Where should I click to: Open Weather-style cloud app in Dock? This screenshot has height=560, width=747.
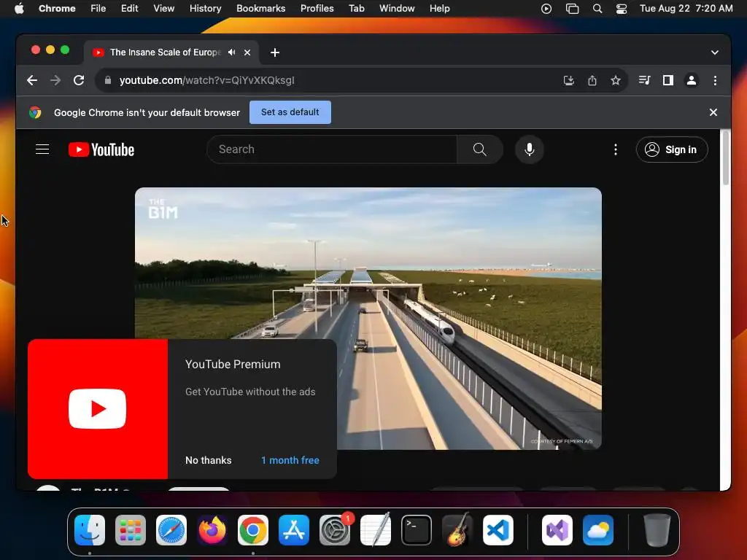click(598, 530)
